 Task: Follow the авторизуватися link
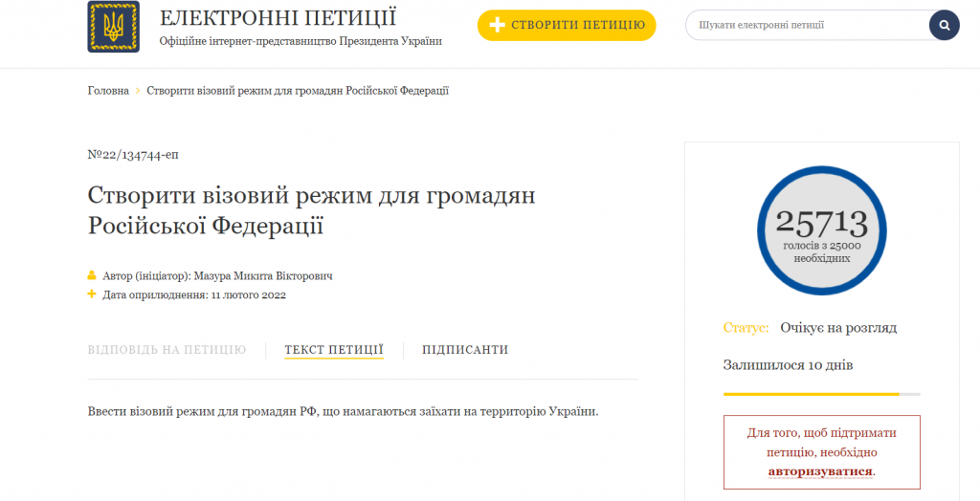coord(820,471)
